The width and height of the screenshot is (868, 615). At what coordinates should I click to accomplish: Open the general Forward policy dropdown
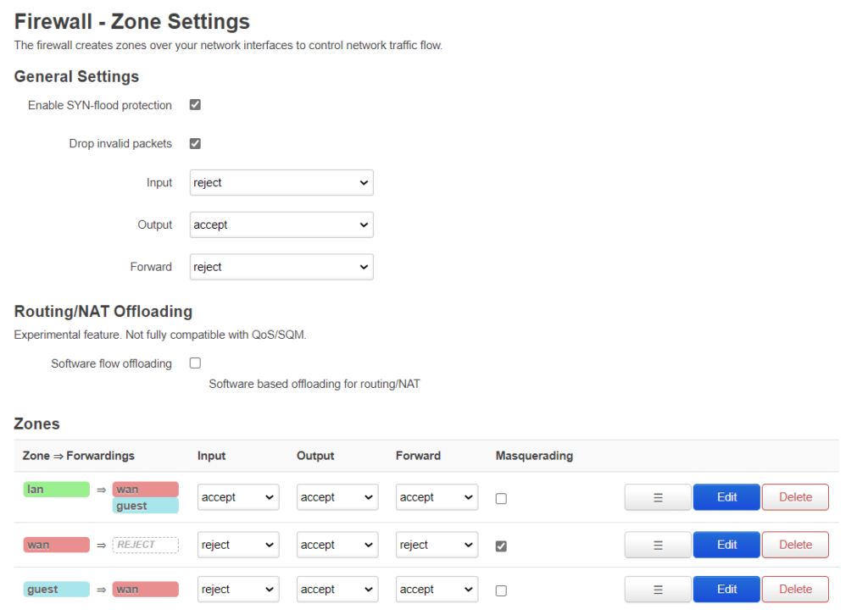point(281,267)
